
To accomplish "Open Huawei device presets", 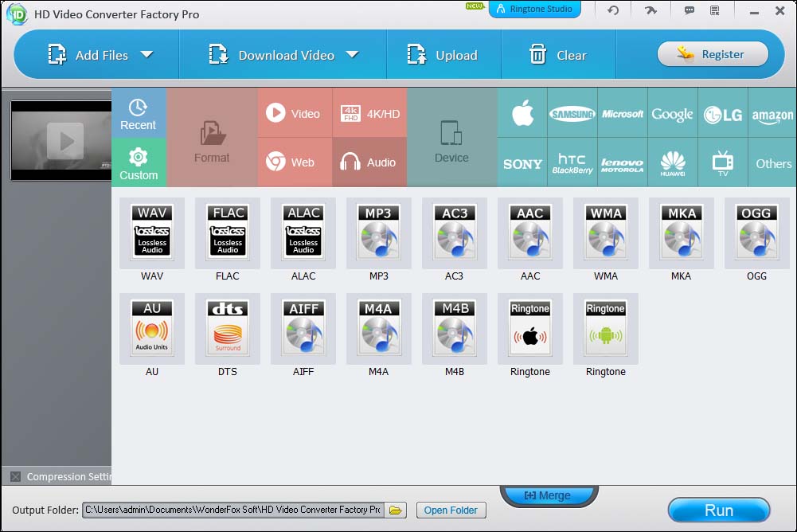I will [x=673, y=162].
